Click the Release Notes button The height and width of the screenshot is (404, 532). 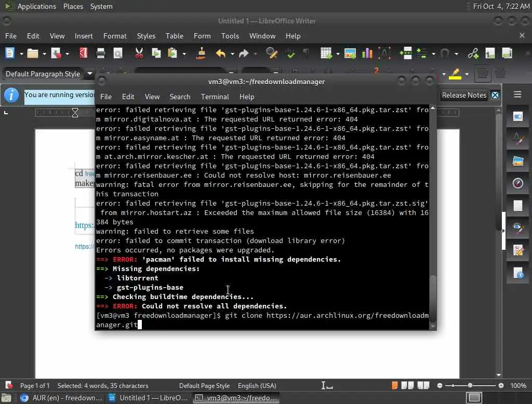(464, 96)
